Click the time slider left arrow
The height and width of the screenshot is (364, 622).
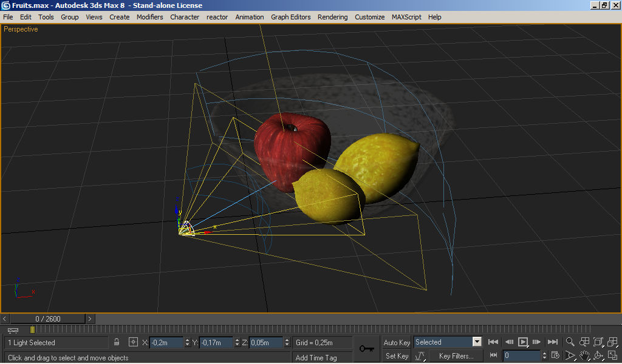4,318
